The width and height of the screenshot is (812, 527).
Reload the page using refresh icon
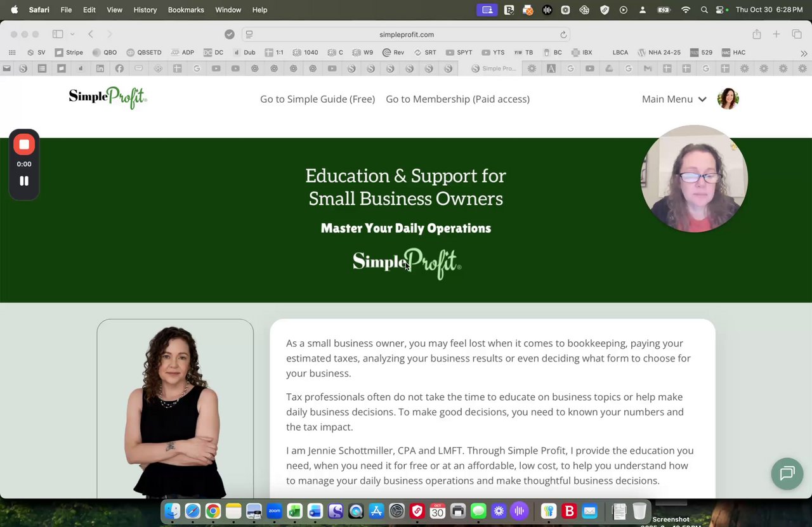pyautogui.click(x=563, y=34)
